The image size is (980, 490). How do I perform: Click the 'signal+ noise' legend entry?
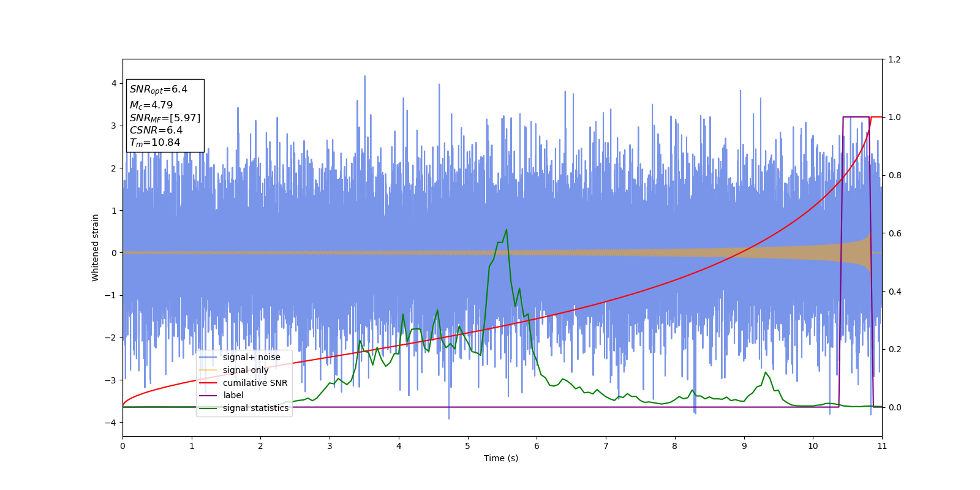[251, 357]
